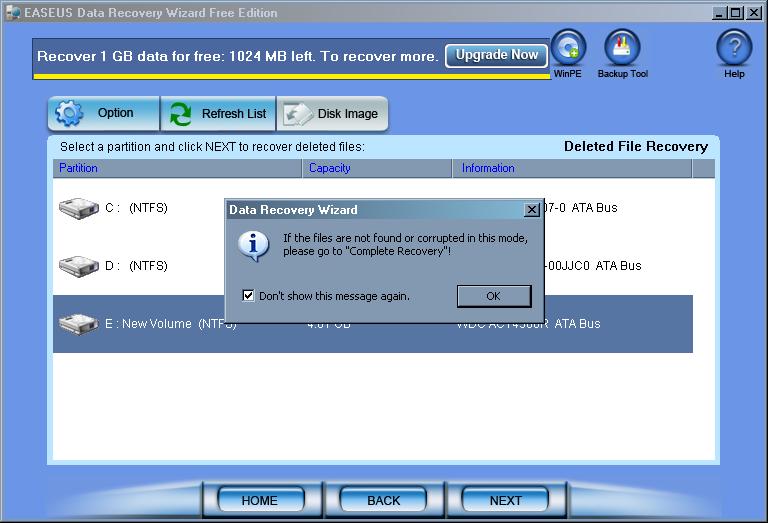Minimize the EASEUS window
This screenshot has width=768, height=523.
pos(719,13)
